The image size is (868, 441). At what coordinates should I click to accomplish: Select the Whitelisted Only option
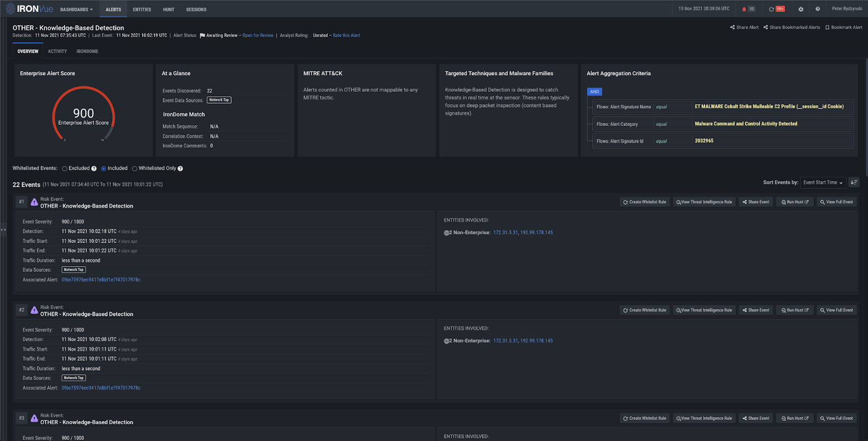point(135,169)
